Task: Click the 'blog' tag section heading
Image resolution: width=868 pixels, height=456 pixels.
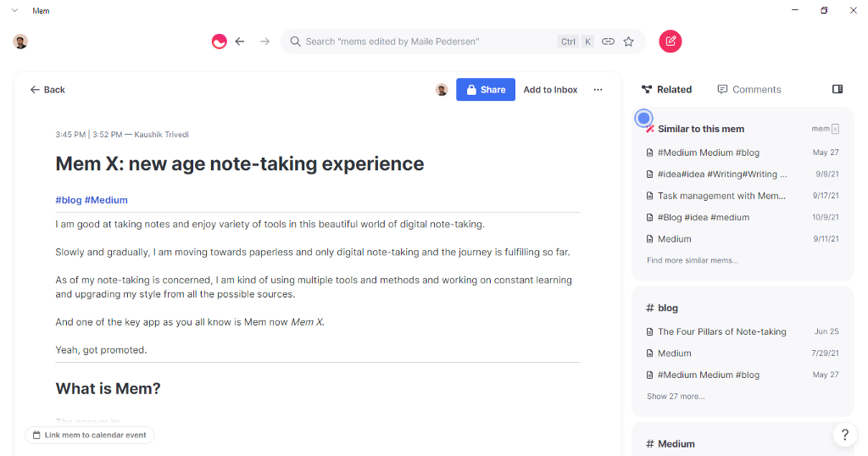Action: coord(668,308)
